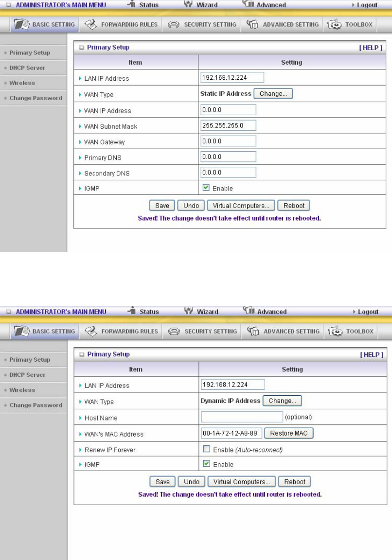Click the Wizard icon above the Dynamic IP page

[189, 310]
